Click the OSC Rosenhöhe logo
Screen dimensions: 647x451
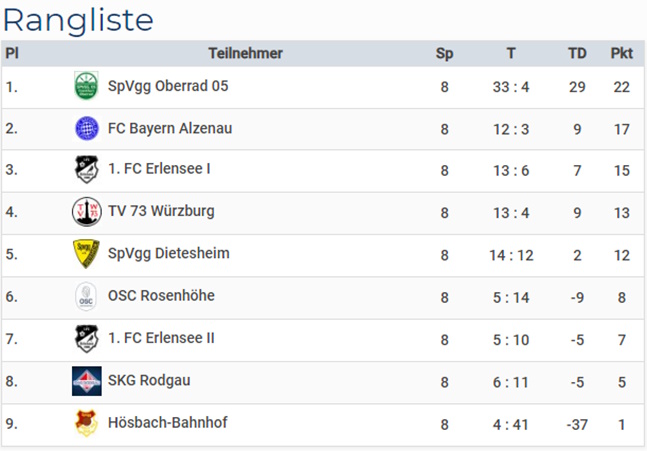(x=86, y=296)
